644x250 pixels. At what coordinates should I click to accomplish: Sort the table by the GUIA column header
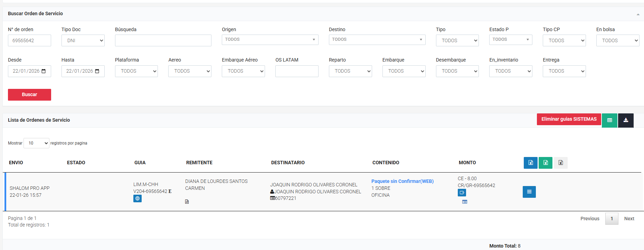[140, 163]
